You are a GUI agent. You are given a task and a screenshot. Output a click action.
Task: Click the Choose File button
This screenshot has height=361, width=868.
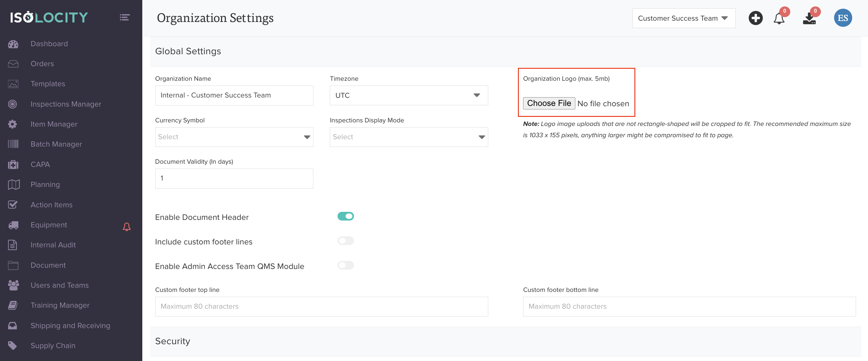pos(549,103)
